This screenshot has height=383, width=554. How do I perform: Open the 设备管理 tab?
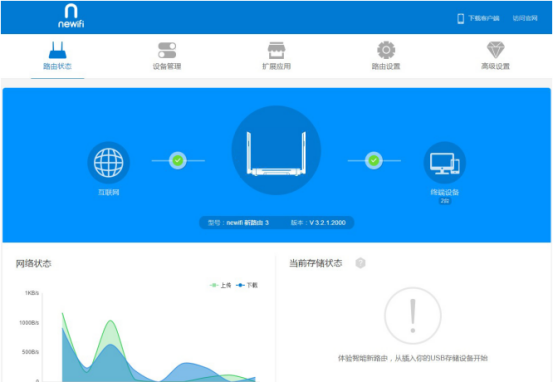pyautogui.click(x=167, y=66)
